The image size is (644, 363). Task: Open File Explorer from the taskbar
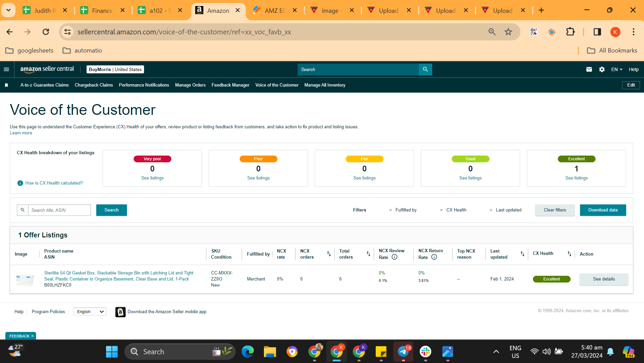click(270, 352)
